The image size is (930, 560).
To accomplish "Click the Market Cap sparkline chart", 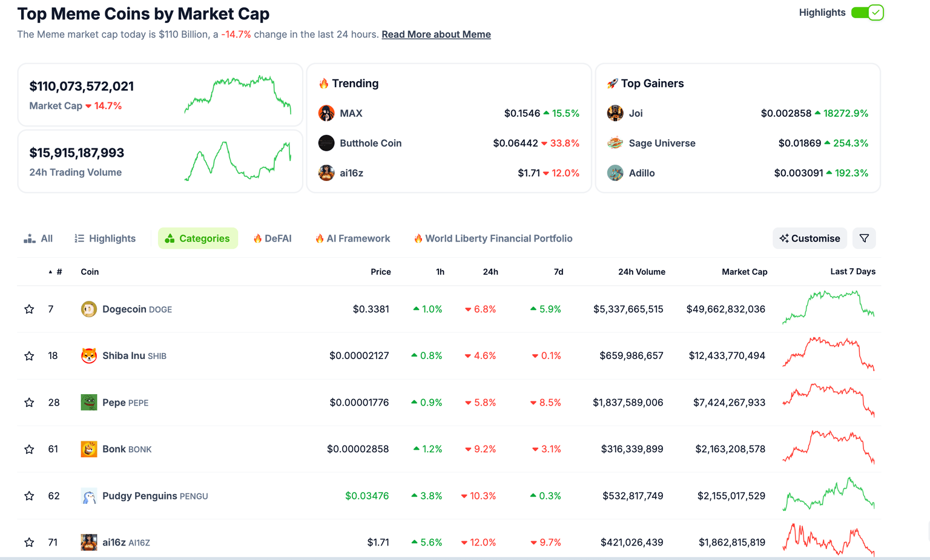I will [x=238, y=95].
